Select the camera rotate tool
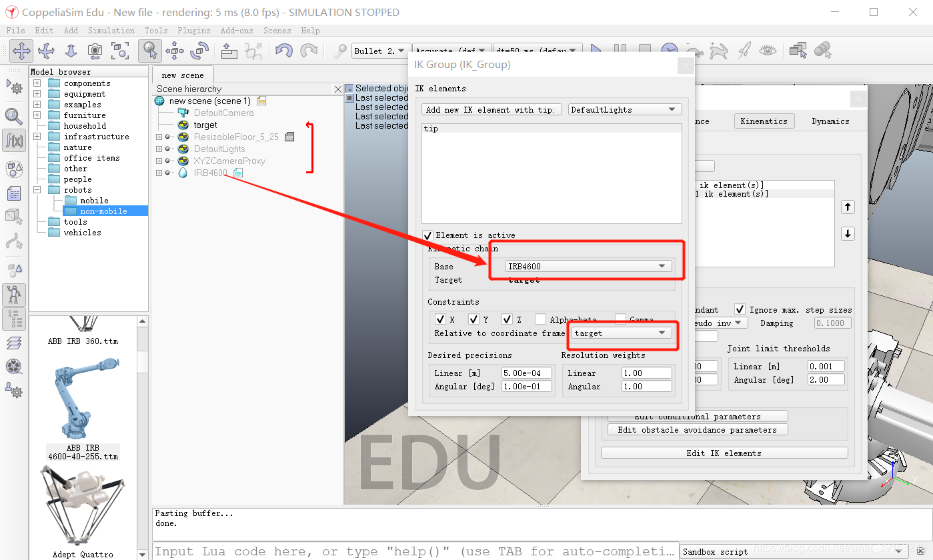This screenshot has height=560, width=933. (x=46, y=51)
